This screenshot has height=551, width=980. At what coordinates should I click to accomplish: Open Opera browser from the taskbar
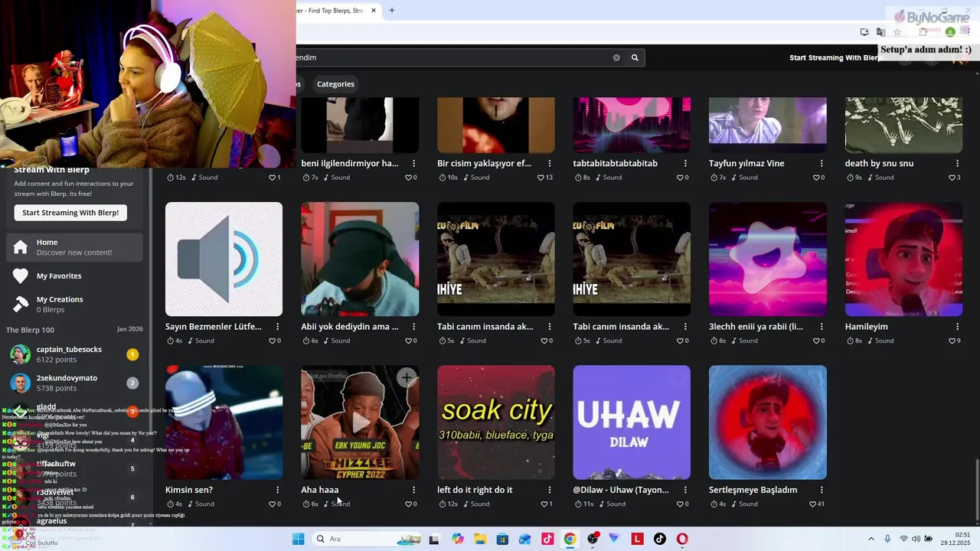coord(682,539)
